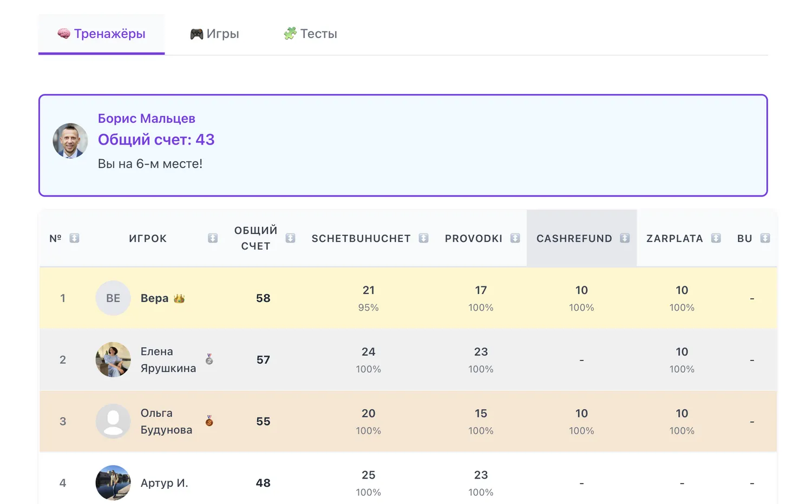Click silver medal icon beside Елена Ярушкина

tap(209, 359)
